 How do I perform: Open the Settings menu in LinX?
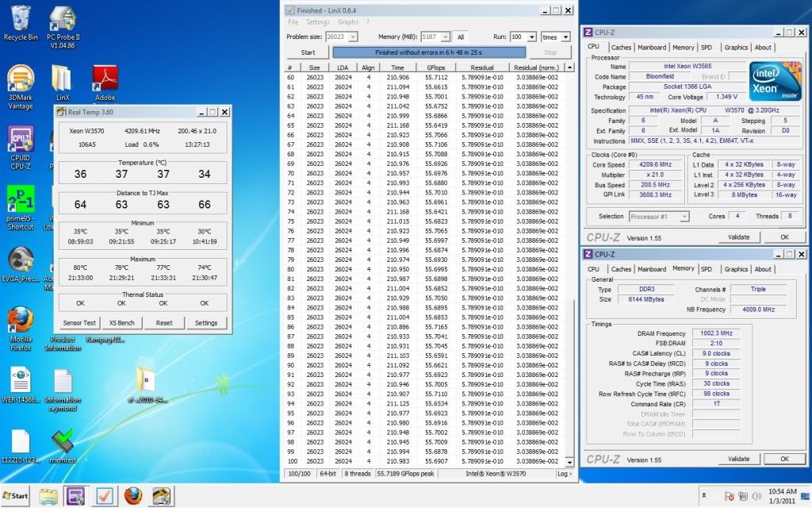pyautogui.click(x=318, y=22)
